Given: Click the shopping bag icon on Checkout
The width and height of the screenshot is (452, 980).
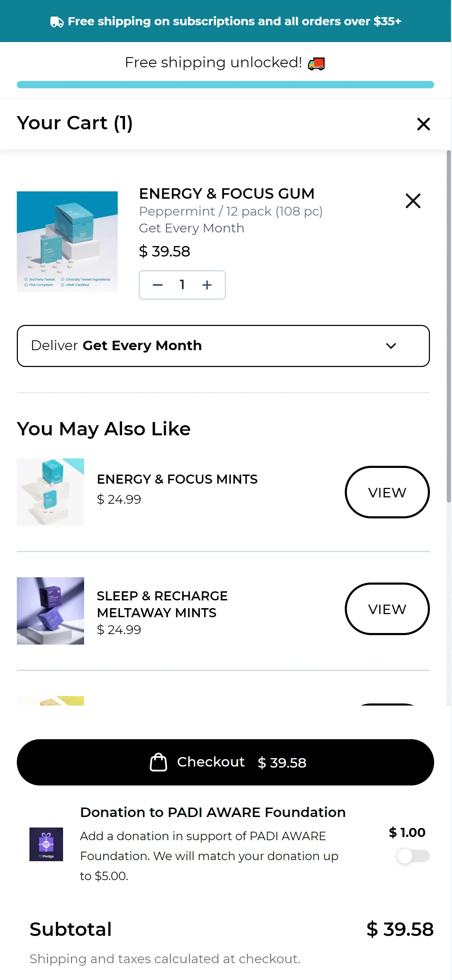Looking at the screenshot, I should [158, 762].
